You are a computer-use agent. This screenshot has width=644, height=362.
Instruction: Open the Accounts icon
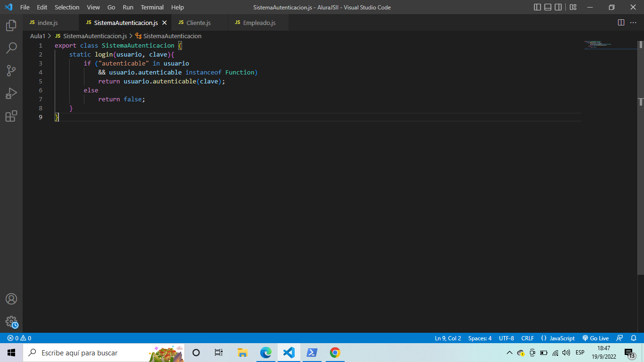click(x=11, y=299)
